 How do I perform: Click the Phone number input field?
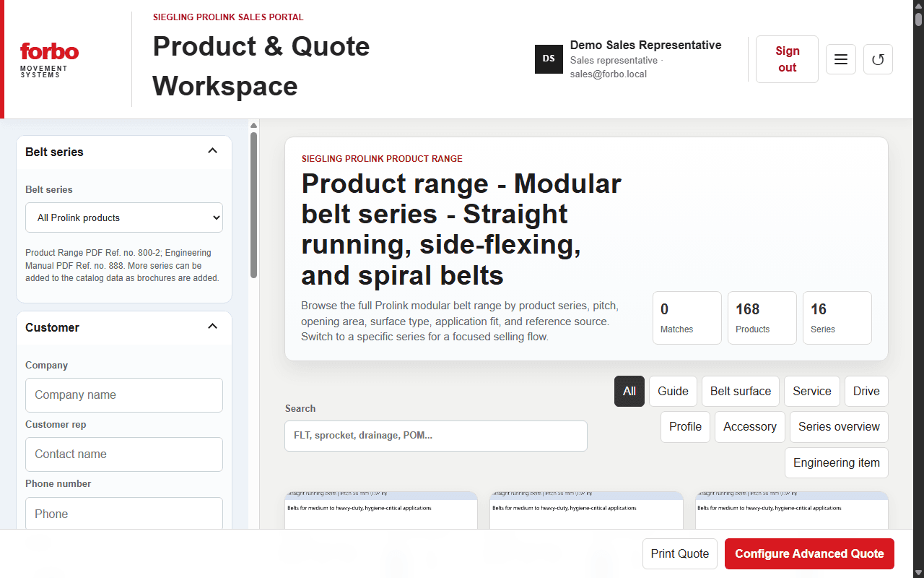tap(124, 514)
